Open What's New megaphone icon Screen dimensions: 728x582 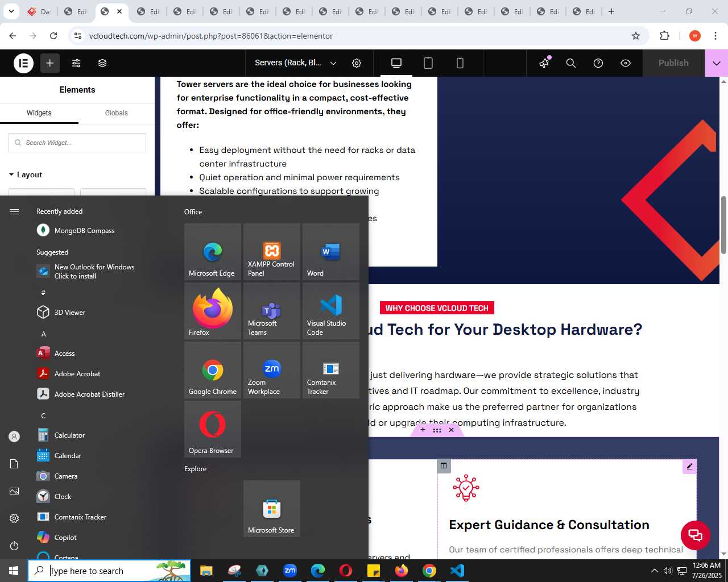(544, 63)
